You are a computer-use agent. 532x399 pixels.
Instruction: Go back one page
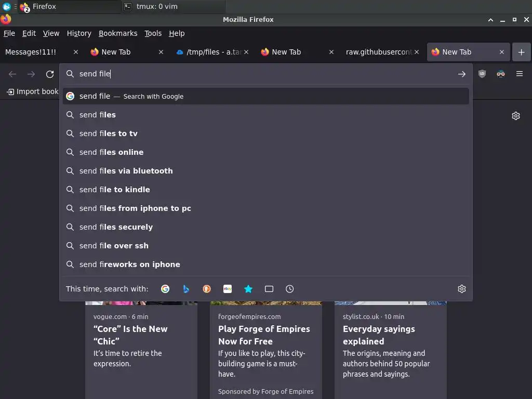tap(12, 74)
